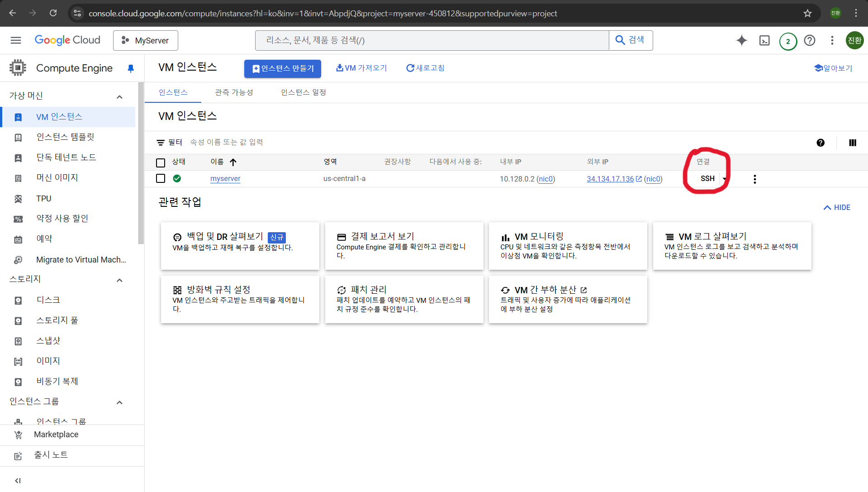Image resolution: width=868 pixels, height=492 pixels.
Task: Open notifications badge showing 2
Action: click(x=788, y=41)
